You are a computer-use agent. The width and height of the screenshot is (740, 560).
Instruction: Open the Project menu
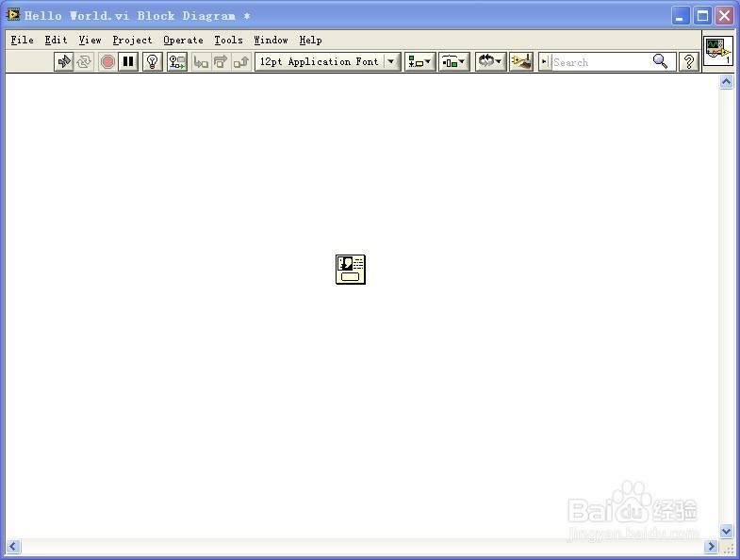tap(132, 41)
